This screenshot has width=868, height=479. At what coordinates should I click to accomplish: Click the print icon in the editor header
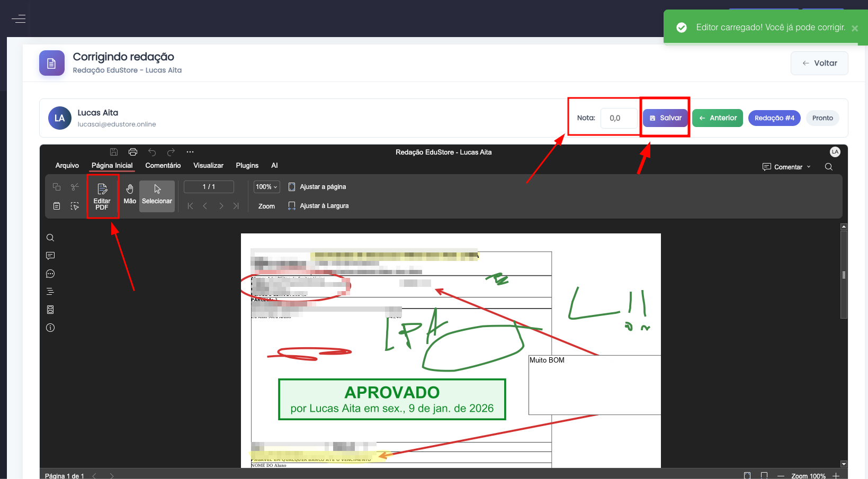pos(133,152)
